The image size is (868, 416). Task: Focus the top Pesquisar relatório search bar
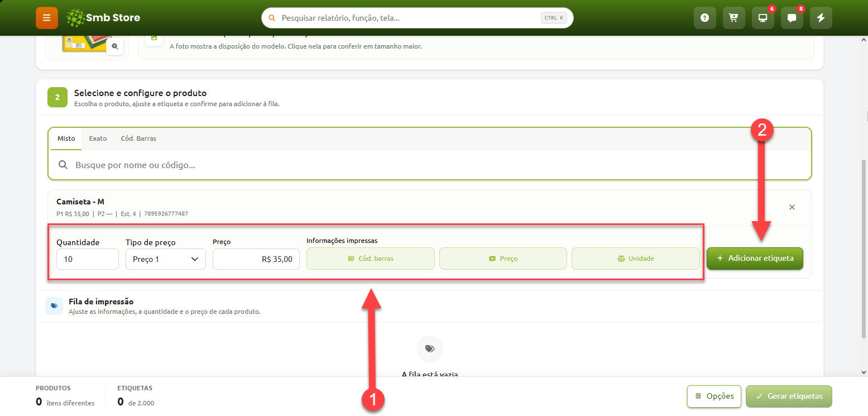tap(418, 18)
